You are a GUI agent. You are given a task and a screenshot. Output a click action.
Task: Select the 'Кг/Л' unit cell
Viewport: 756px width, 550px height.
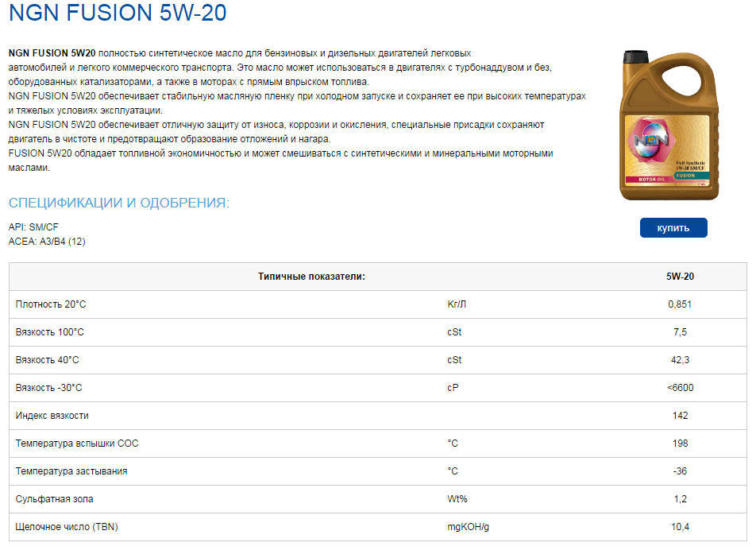click(x=457, y=304)
